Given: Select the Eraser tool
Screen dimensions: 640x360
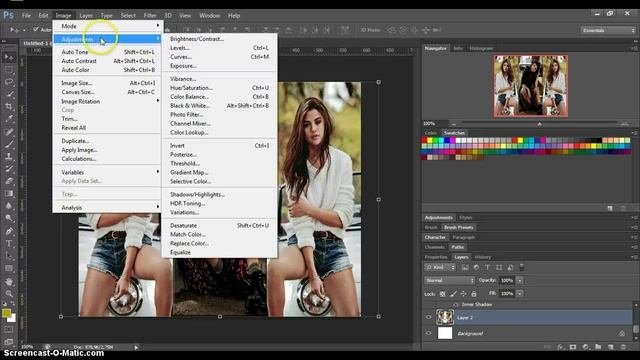Looking at the screenshot, I should point(9,181).
